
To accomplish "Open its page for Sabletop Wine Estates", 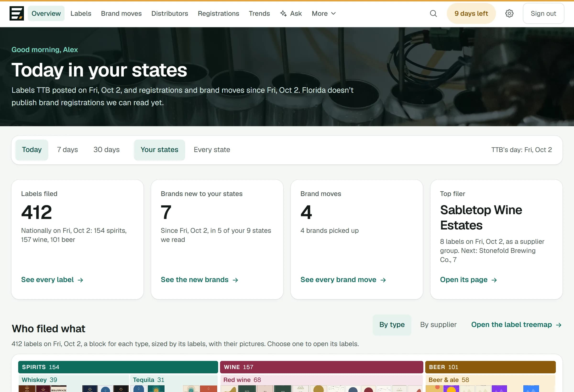I will point(468,279).
